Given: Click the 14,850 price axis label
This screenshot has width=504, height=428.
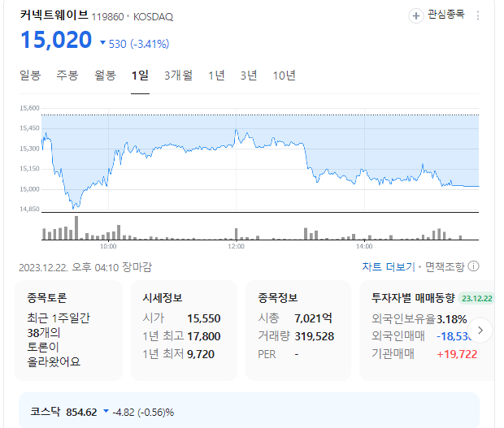Looking at the screenshot, I should pyautogui.click(x=29, y=210).
